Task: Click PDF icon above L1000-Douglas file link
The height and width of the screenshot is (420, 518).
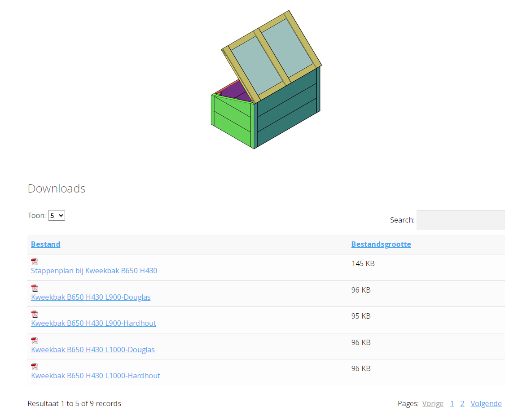Action: (x=35, y=341)
